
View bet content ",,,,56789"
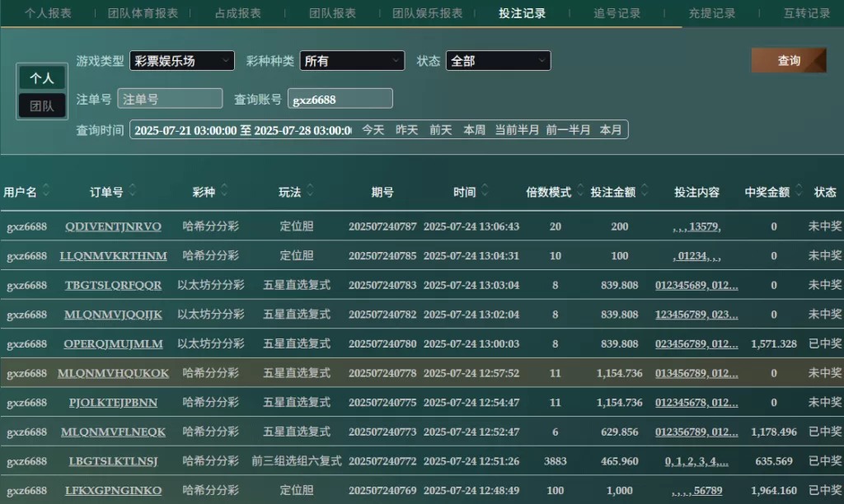click(696, 491)
